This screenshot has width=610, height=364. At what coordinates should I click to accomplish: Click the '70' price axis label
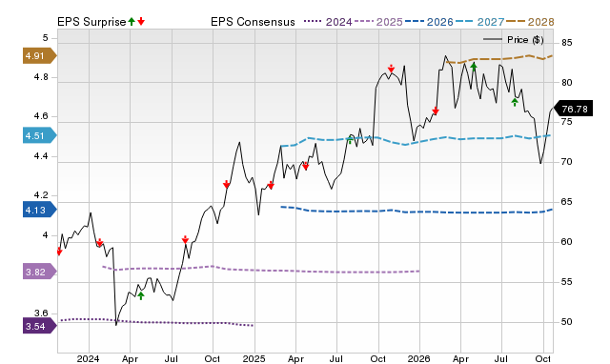pyautogui.click(x=567, y=162)
